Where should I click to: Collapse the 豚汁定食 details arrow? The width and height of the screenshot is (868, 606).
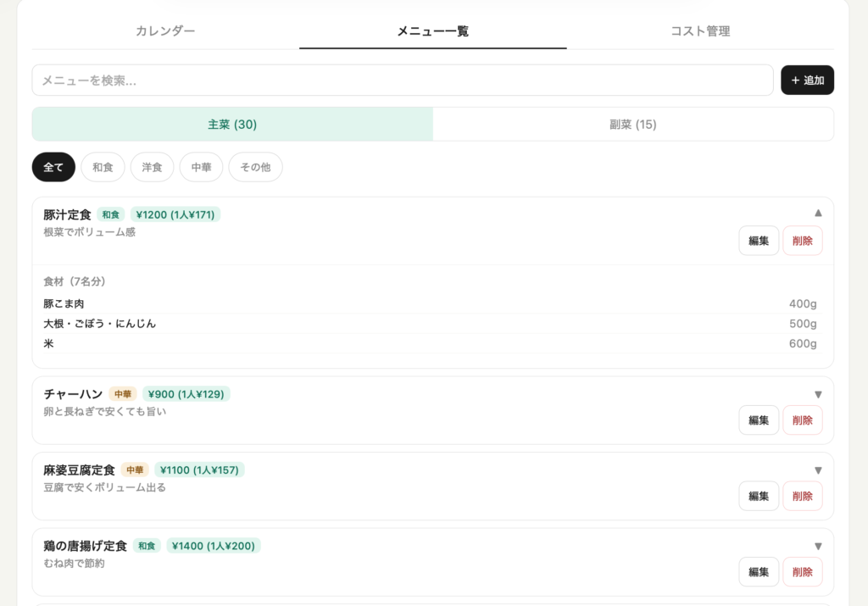coord(818,213)
